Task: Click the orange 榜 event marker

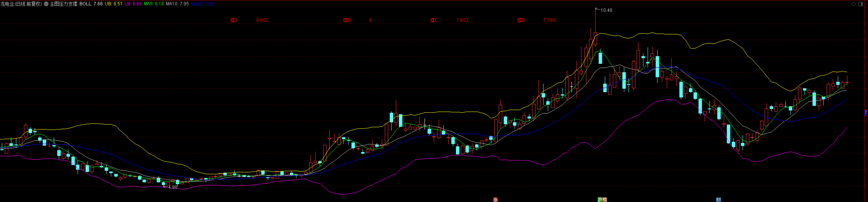Action: (x=605, y=200)
